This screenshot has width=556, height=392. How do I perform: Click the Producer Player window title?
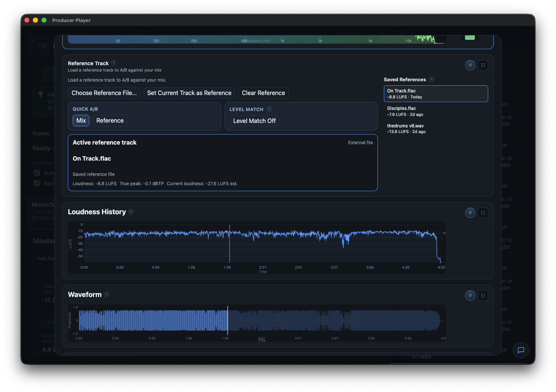71,20
